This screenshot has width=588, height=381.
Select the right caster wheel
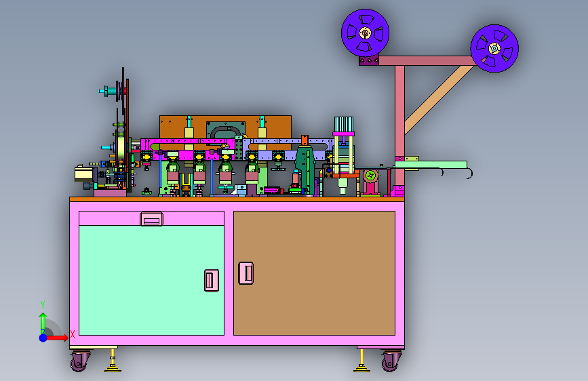point(391,361)
